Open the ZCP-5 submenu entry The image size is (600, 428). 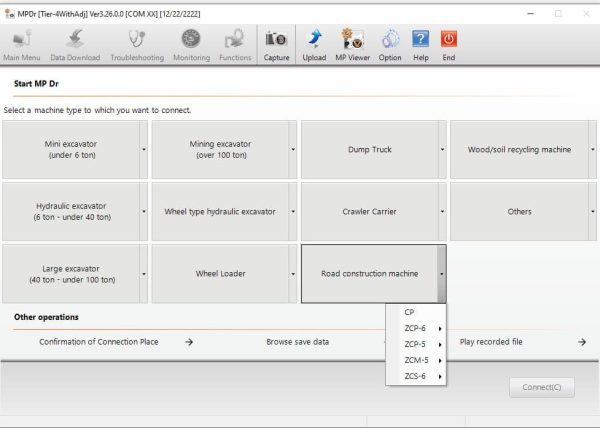click(x=416, y=344)
